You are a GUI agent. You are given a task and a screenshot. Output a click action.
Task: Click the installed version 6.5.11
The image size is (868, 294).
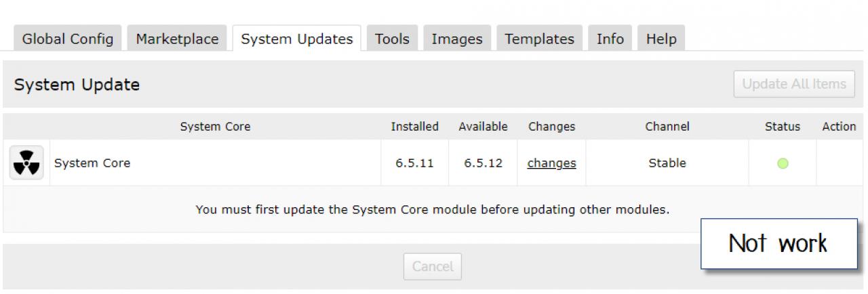point(414,163)
